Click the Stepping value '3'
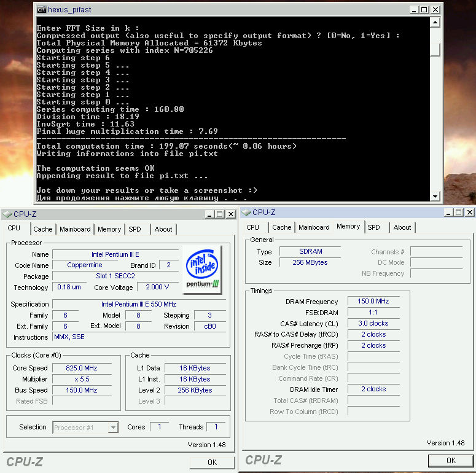 [x=210, y=315]
